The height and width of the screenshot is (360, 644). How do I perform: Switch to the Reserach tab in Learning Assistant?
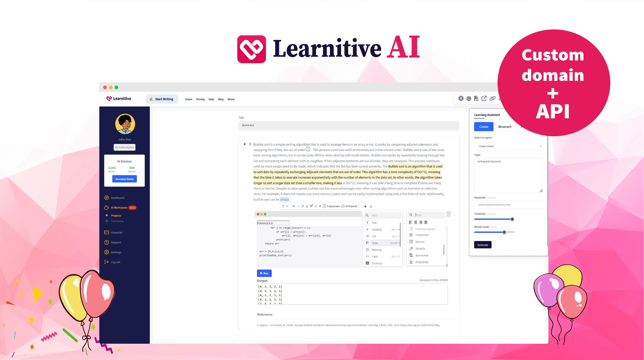pyautogui.click(x=505, y=127)
